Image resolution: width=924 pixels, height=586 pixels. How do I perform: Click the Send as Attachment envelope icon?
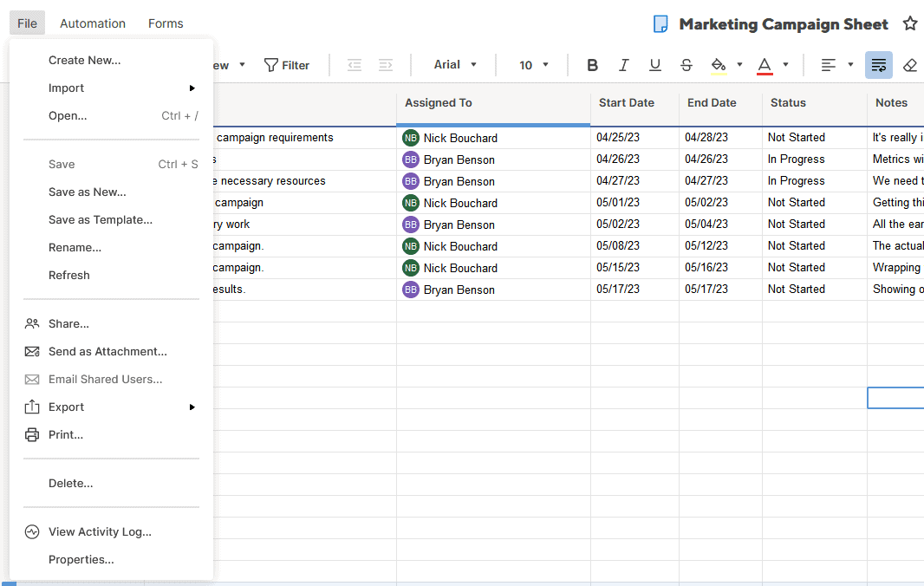tap(32, 351)
